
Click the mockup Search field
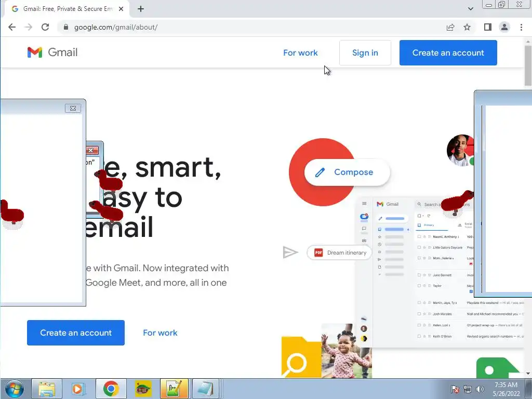point(444,204)
